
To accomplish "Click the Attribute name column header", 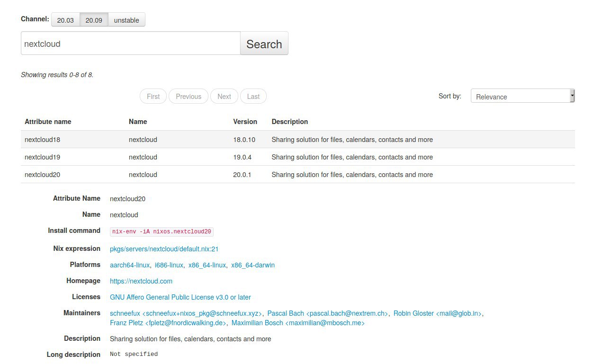I will 48,122.
